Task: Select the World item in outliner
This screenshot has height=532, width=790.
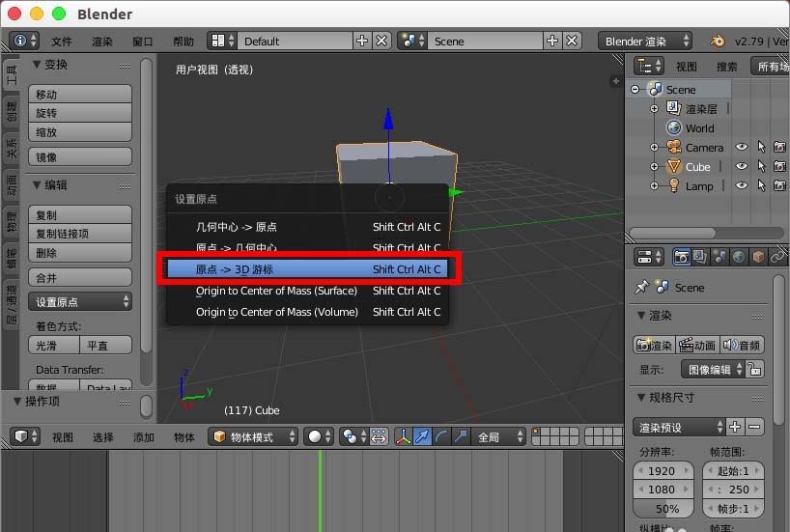Action: (x=699, y=128)
